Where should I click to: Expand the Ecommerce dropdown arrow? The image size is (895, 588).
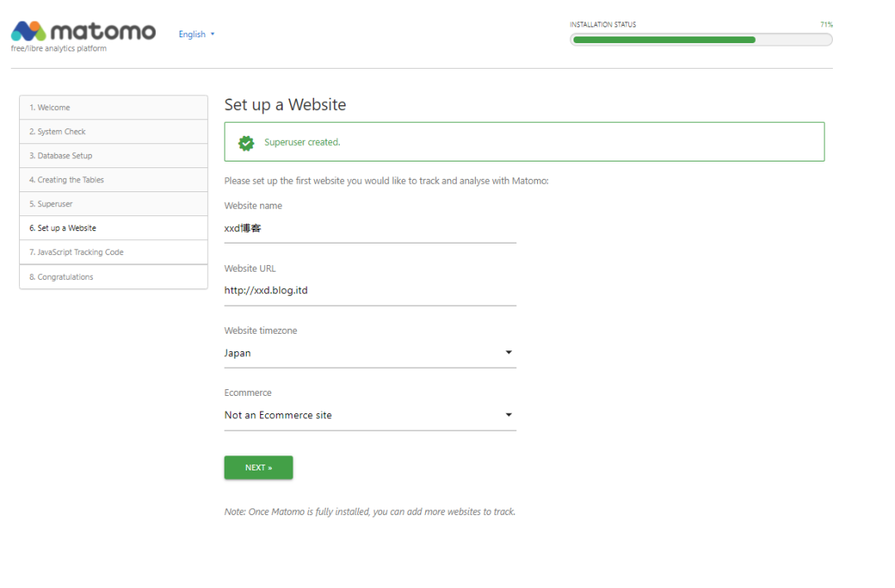tap(509, 415)
